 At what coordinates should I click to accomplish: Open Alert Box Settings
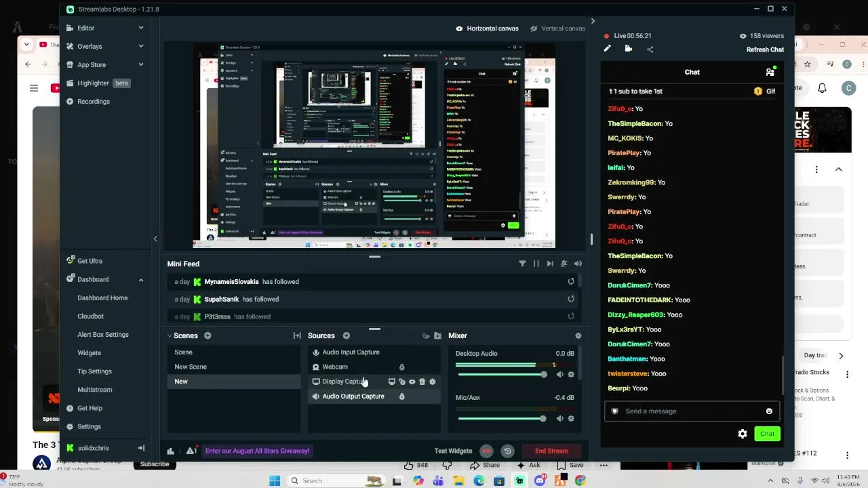pyautogui.click(x=103, y=334)
